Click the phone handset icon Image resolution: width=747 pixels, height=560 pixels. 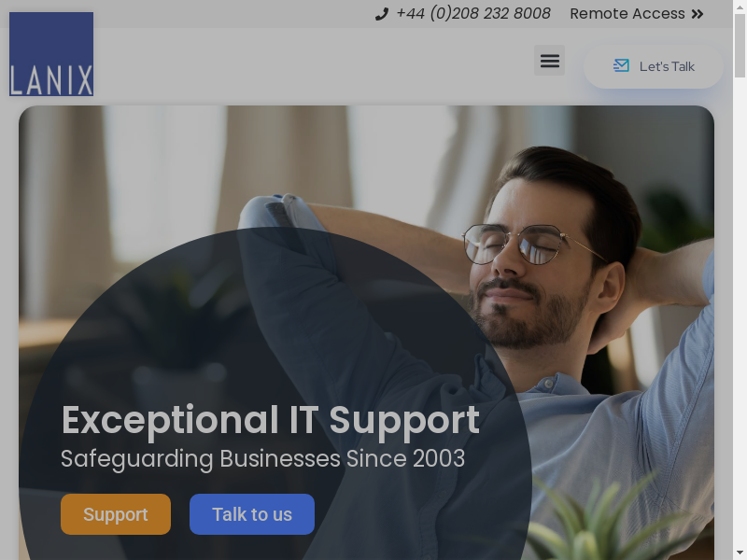[382, 14]
